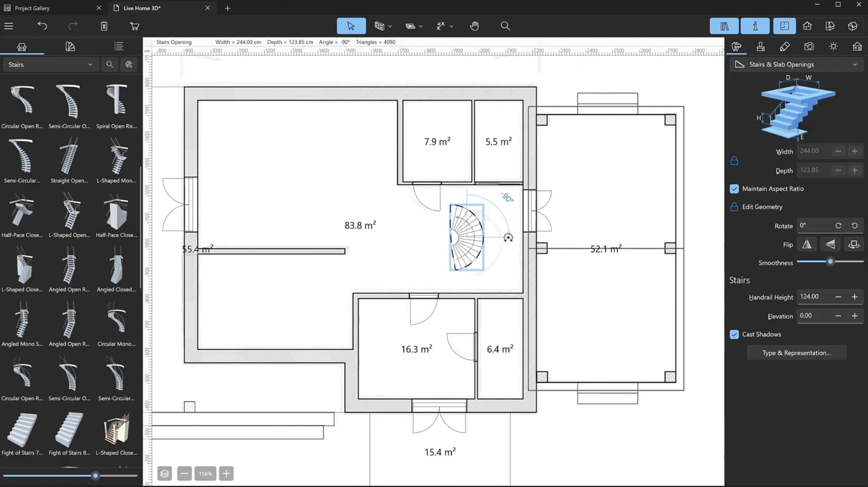Select the dimension measuring tool
868x487 pixels.
click(441, 26)
